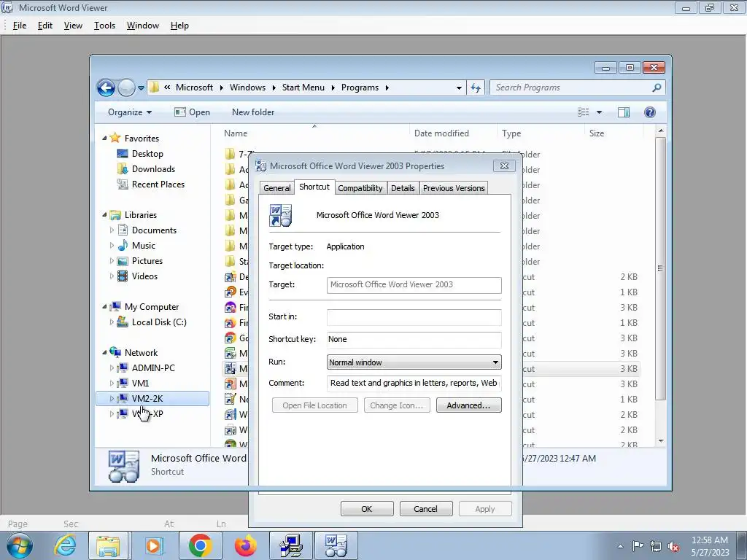Click the Programs breadcrumb in address bar

coord(360,87)
